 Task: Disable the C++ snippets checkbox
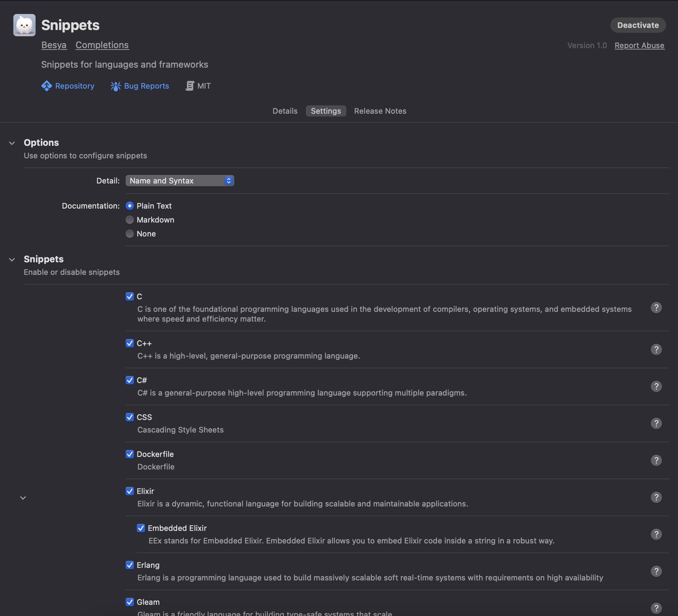point(130,343)
